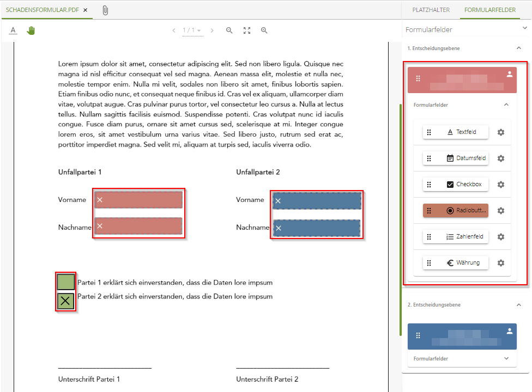Viewport: 532px width, 392px height.
Task: Switch to the PLATZHALTER tab
Action: [430, 10]
